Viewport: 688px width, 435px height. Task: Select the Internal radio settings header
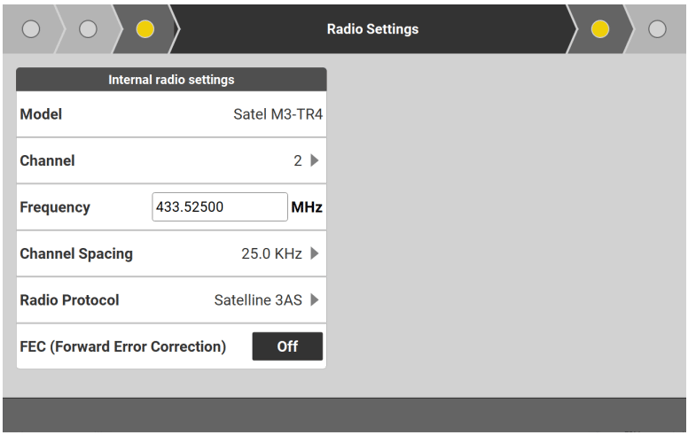171,79
